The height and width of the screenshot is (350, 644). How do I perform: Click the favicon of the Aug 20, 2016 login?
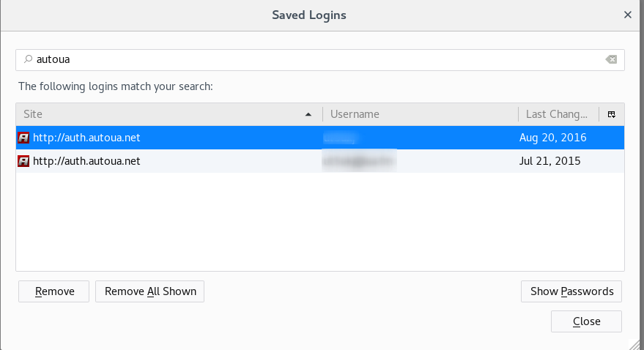click(x=23, y=138)
